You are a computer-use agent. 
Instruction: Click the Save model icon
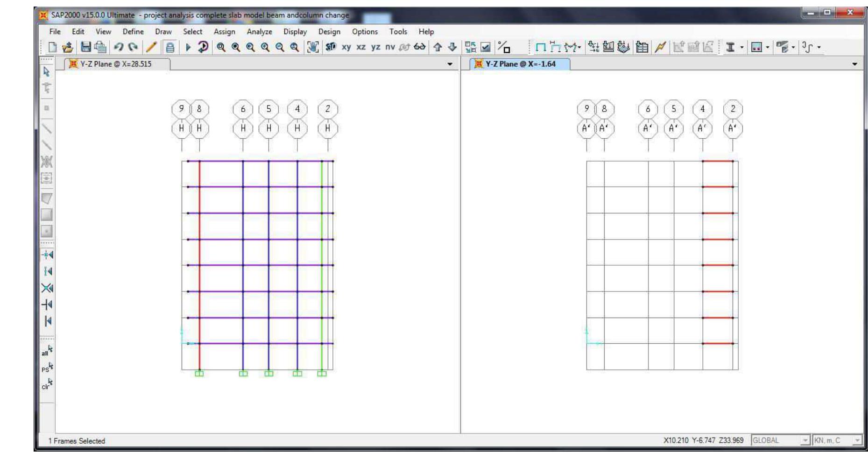(86, 47)
